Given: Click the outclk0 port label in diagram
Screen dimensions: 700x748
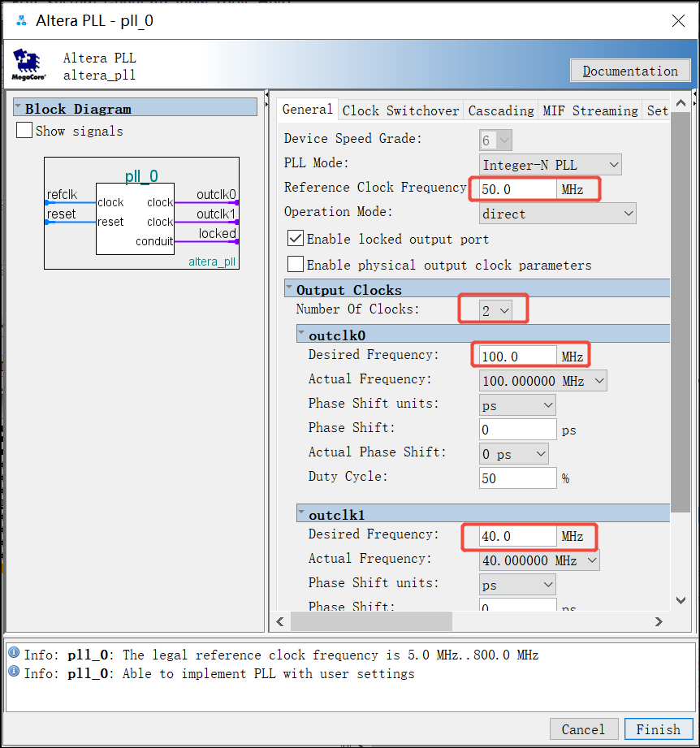Looking at the screenshot, I should click(x=216, y=194).
